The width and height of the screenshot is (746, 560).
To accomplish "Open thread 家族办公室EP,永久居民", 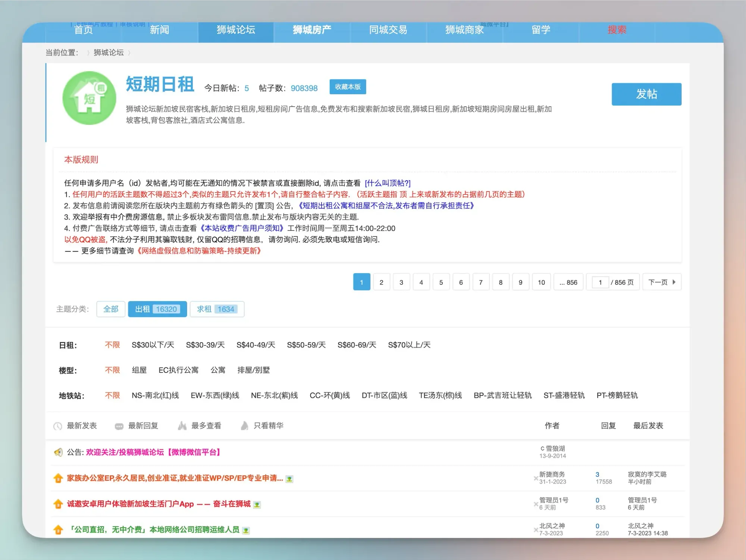I will click(175, 478).
